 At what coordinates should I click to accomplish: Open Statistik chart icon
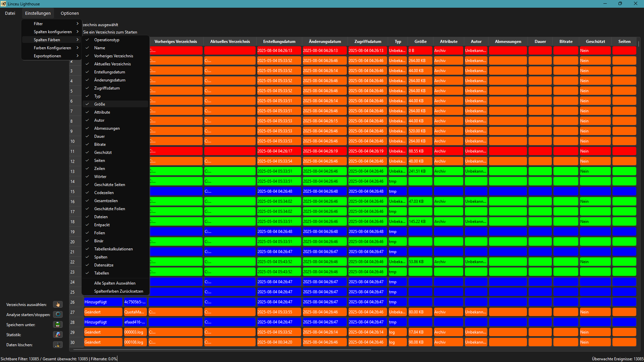click(58, 335)
